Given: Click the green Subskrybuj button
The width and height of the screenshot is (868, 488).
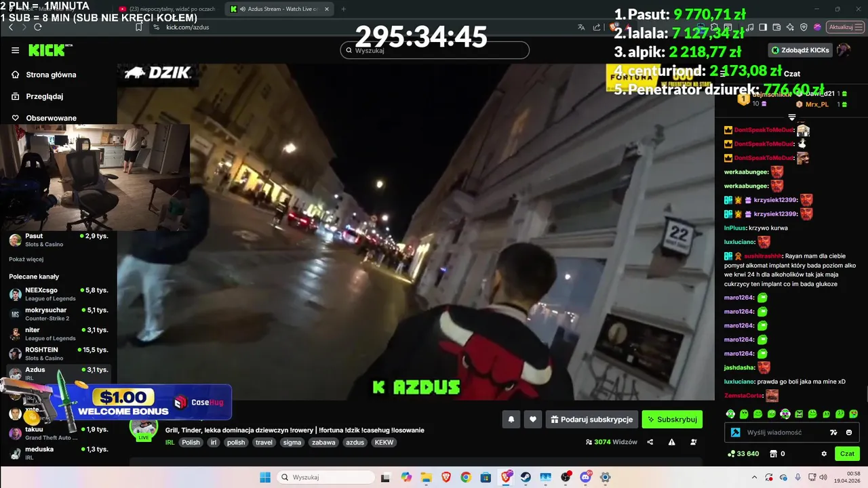Looking at the screenshot, I should pyautogui.click(x=672, y=420).
